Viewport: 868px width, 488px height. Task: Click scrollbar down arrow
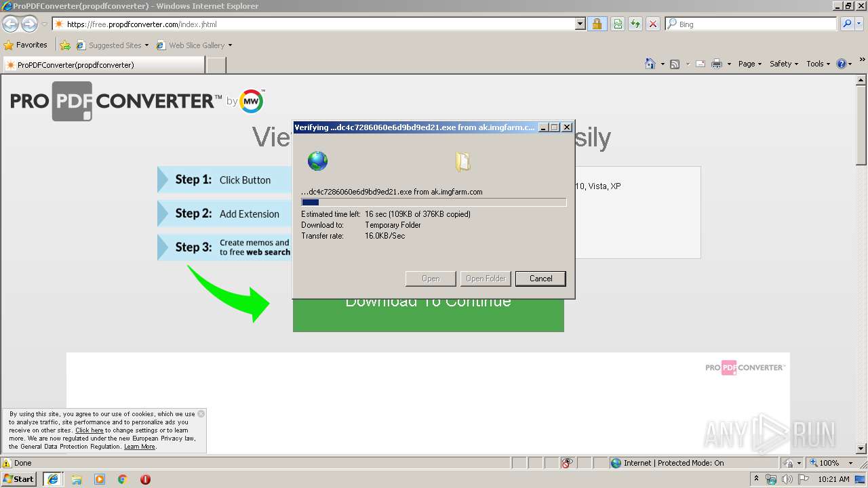pos(861,449)
